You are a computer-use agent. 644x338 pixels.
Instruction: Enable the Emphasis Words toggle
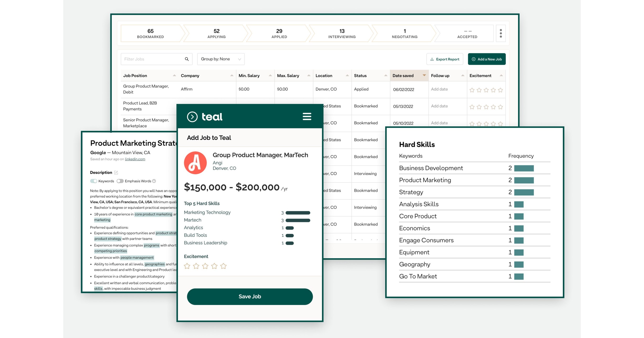[120, 181]
